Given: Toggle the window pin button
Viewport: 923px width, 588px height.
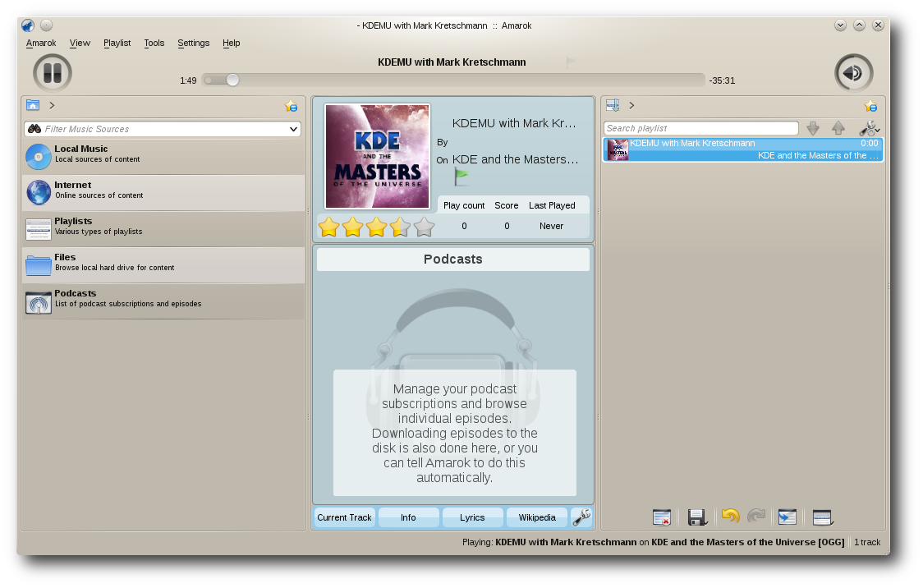Looking at the screenshot, I should (x=47, y=25).
